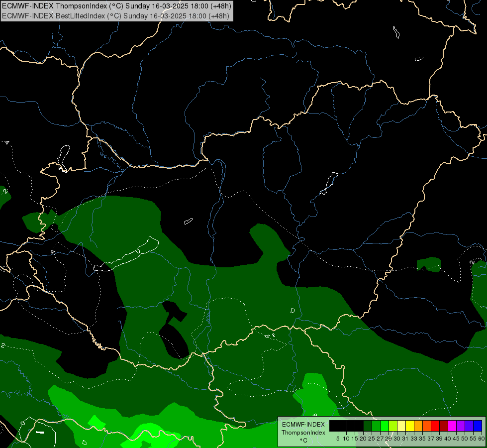Click legend tick value '31'

(405, 439)
